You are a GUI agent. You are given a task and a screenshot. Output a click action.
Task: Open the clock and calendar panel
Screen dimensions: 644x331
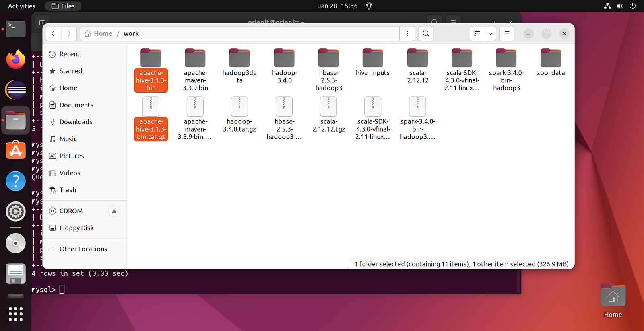pos(337,6)
